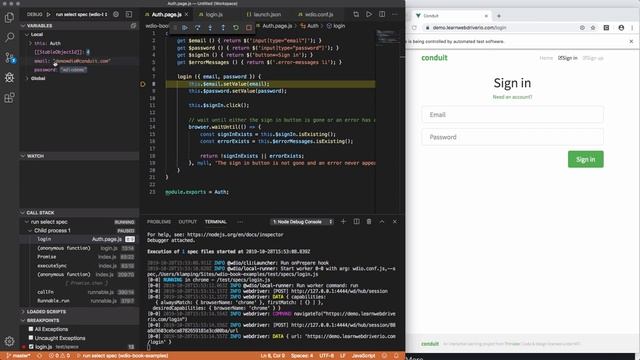Open the Explorer view in activity bar
This screenshot has height=360, width=640.
[9, 18]
